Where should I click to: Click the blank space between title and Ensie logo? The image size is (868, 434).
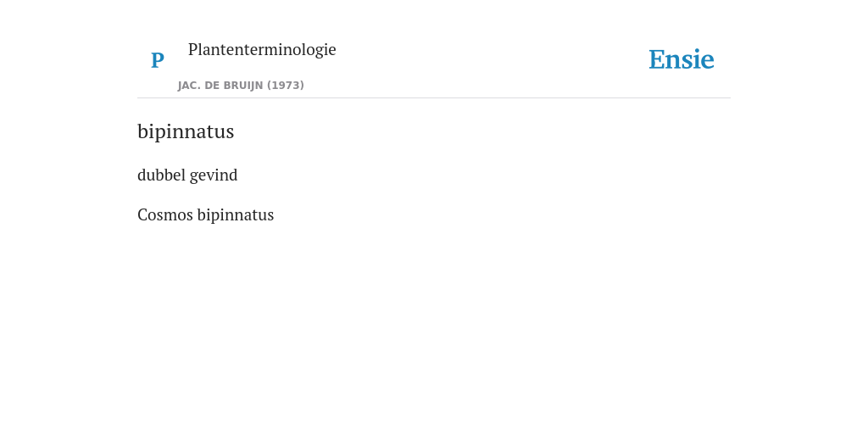coord(492,59)
